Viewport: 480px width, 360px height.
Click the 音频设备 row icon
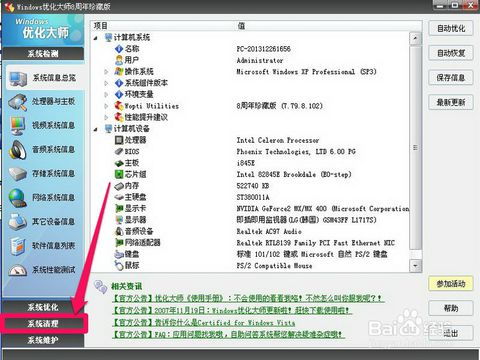(x=119, y=231)
